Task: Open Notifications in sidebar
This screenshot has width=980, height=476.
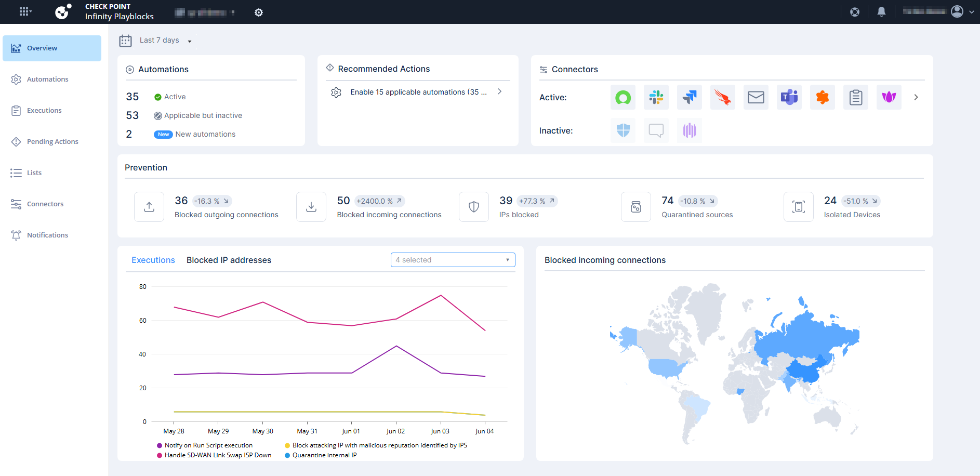Action: pyautogui.click(x=52, y=235)
